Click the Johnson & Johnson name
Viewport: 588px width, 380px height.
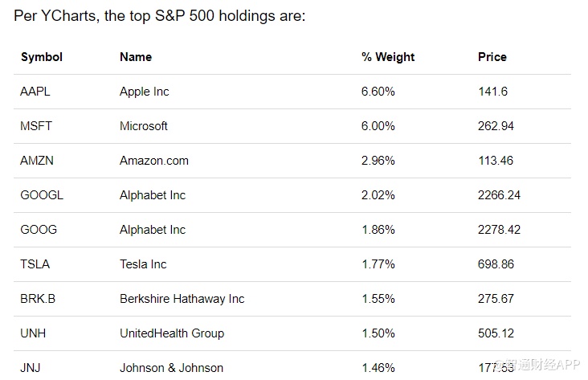pyautogui.click(x=172, y=368)
